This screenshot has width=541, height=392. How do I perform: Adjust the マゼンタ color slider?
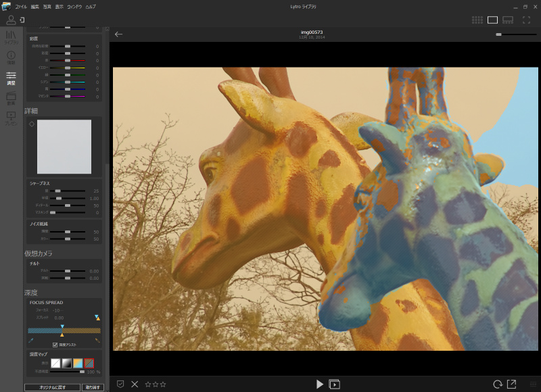tap(68, 96)
